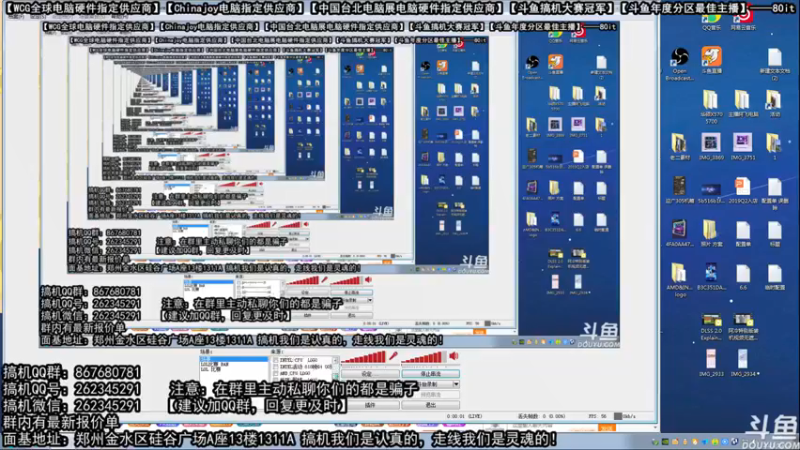Open the 老二素材 folder
Image resolution: width=800 pixels, height=450 pixels.
coord(679,147)
